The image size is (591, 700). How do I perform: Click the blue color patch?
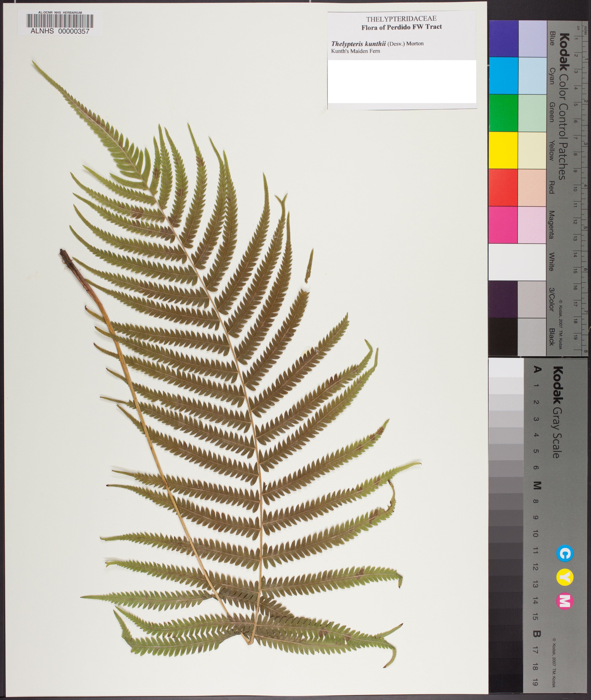(x=503, y=39)
